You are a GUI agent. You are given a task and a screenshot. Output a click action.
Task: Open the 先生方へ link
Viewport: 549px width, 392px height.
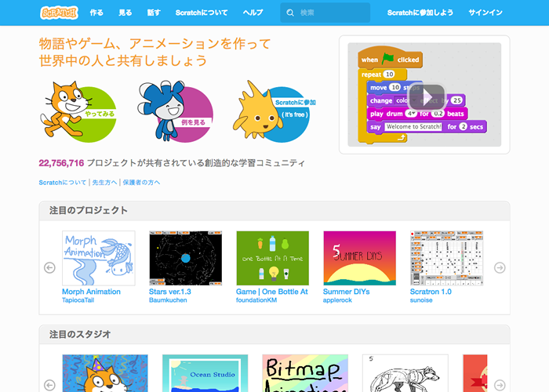click(x=104, y=183)
